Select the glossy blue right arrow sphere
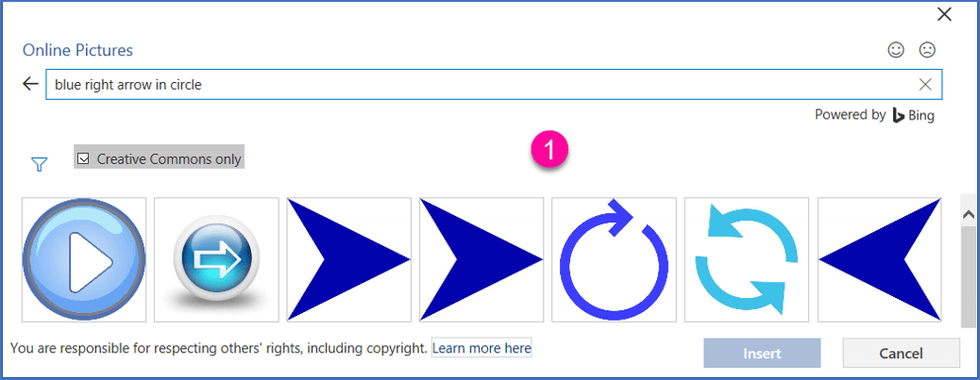The width and height of the screenshot is (980, 380). [x=216, y=259]
